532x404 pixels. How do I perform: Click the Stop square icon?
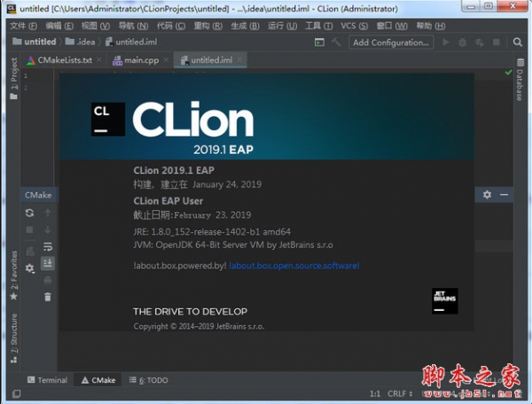tap(497, 43)
